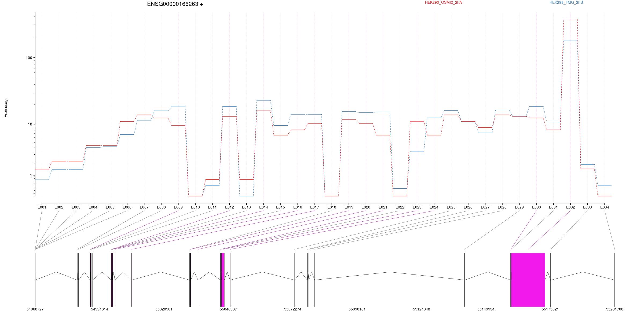Click the gene title ENSG00000166263 +
This screenshot has width=644, height=322.
click(x=175, y=4)
